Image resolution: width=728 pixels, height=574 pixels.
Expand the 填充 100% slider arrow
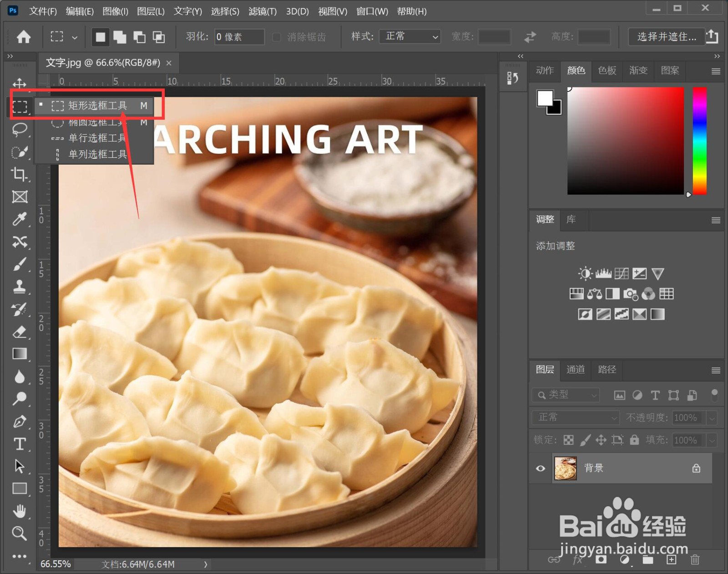click(712, 440)
